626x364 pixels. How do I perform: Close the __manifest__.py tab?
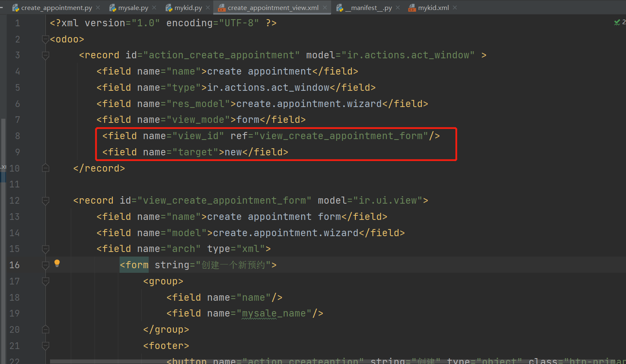tap(398, 7)
